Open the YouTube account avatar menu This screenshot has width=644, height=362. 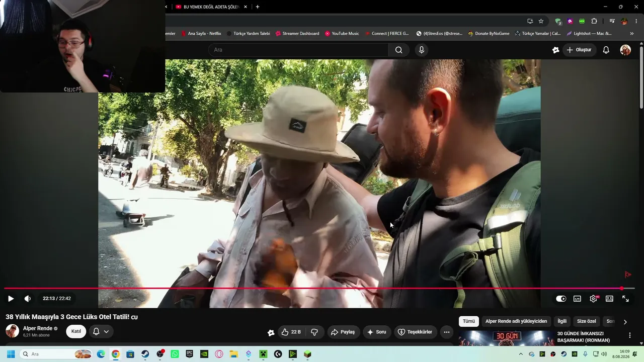[625, 50]
